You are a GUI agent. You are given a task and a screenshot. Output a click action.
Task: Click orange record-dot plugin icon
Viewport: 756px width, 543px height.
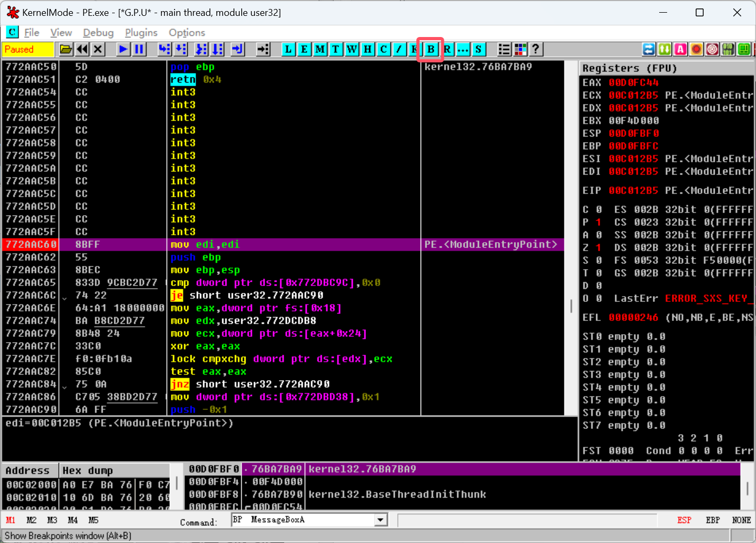[696, 49]
